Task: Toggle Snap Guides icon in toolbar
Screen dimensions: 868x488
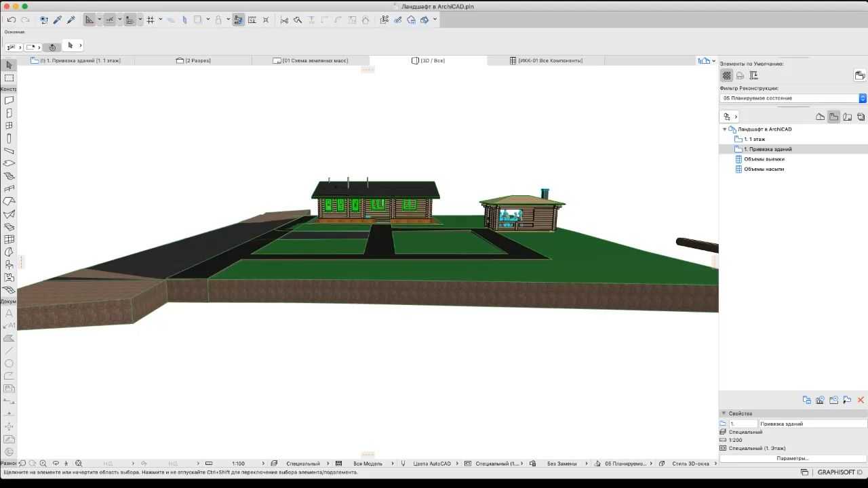Action: [110, 20]
